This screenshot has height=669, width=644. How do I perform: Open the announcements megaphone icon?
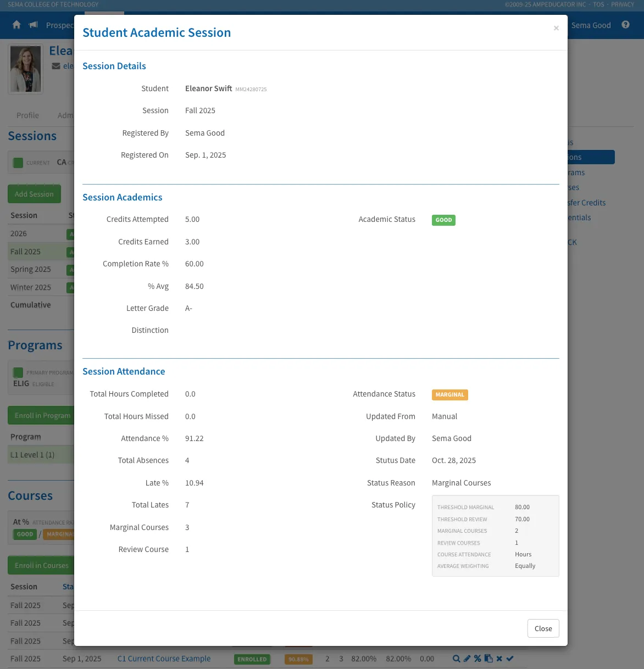(34, 25)
